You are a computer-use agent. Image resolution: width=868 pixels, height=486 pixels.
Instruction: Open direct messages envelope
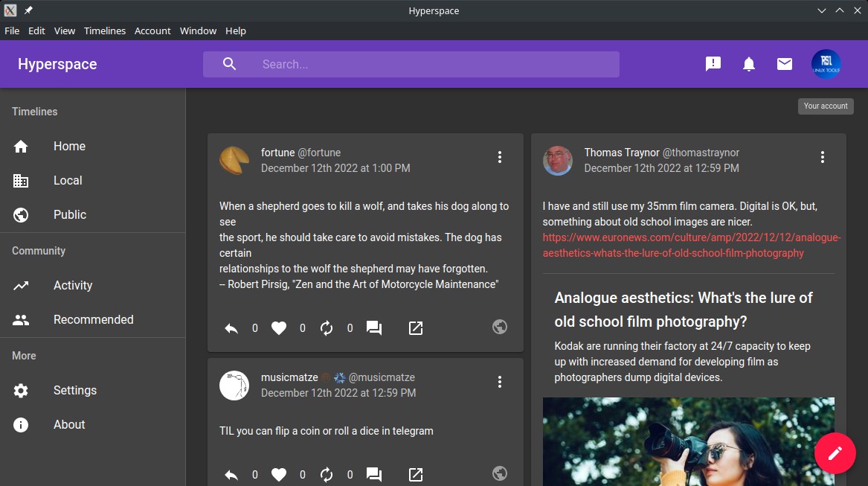(x=785, y=64)
